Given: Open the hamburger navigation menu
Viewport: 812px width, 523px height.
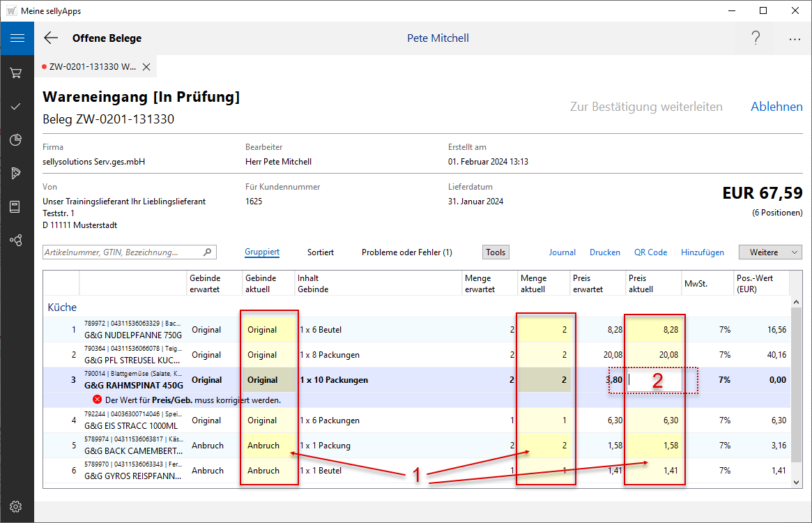Looking at the screenshot, I should (17, 38).
